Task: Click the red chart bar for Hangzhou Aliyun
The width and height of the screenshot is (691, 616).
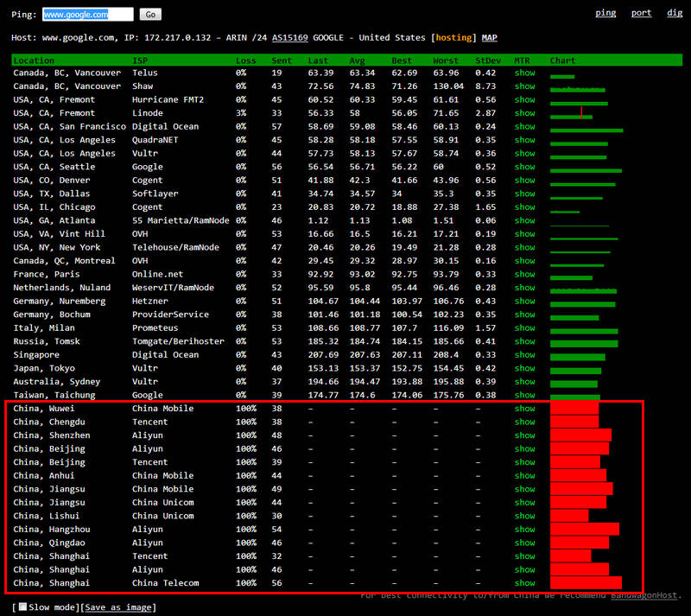Action: point(584,529)
